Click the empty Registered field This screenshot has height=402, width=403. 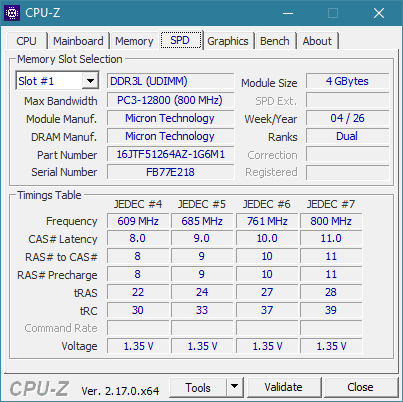(347, 172)
